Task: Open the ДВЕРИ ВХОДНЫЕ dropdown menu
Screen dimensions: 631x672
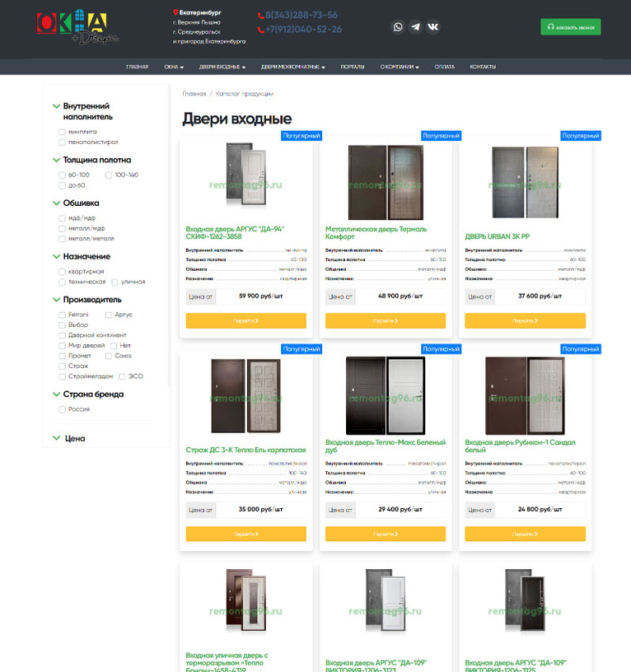Action: click(222, 67)
